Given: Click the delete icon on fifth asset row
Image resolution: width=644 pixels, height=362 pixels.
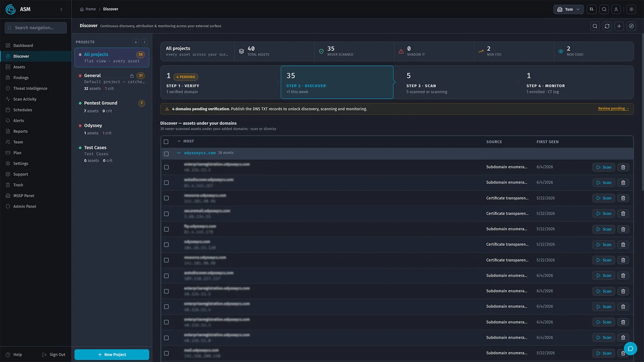Looking at the screenshot, I should [x=623, y=229].
